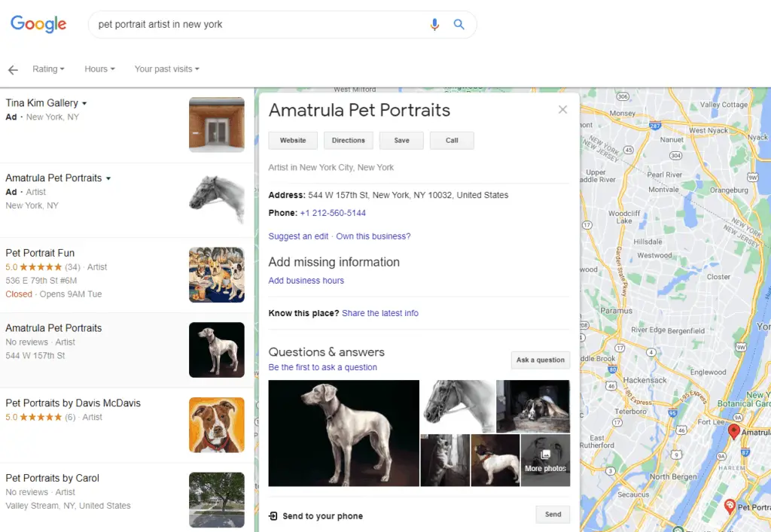The width and height of the screenshot is (771, 532).
Task: Select the Pet Portraits by Davis McDavis title
Action: click(73, 403)
